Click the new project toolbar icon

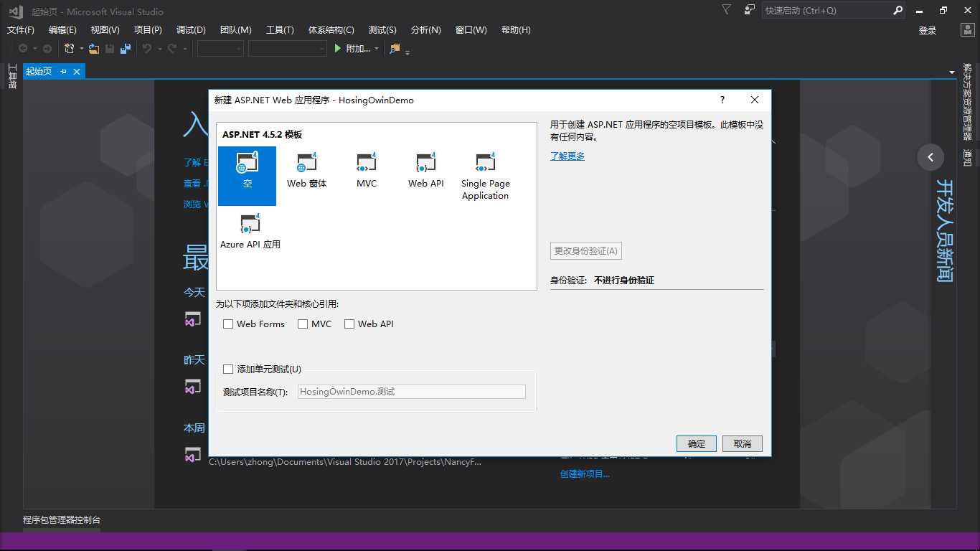point(70,49)
